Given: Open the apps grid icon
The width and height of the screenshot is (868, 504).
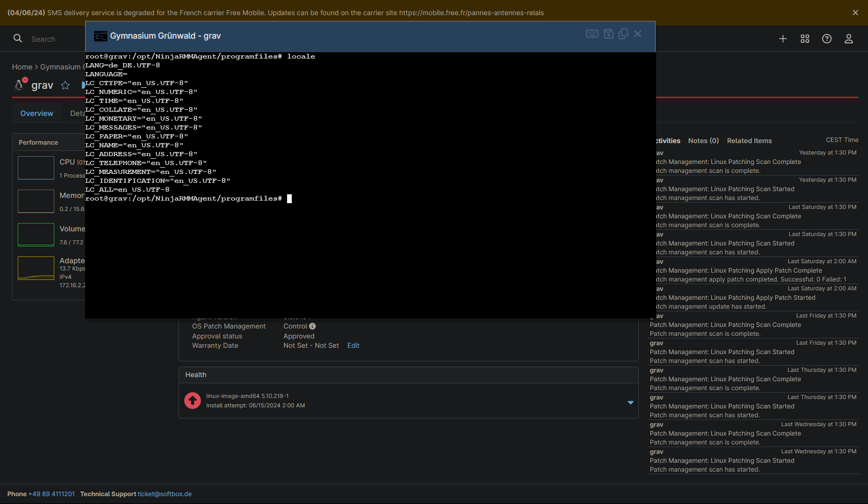Looking at the screenshot, I should tap(805, 39).
